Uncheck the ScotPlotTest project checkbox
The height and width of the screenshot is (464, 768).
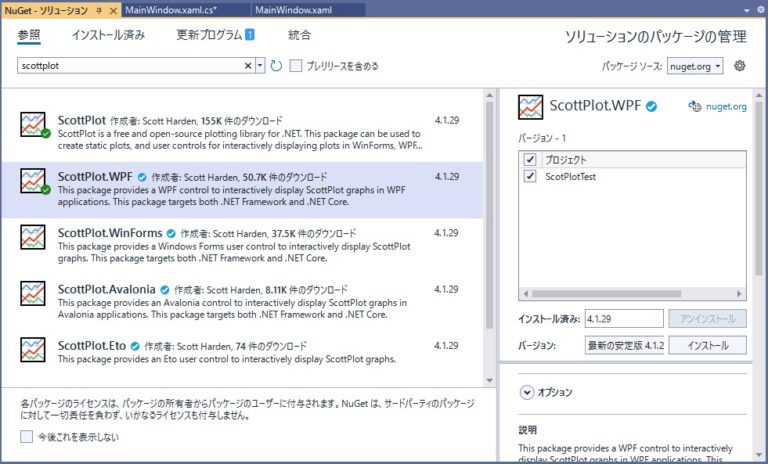(530, 176)
